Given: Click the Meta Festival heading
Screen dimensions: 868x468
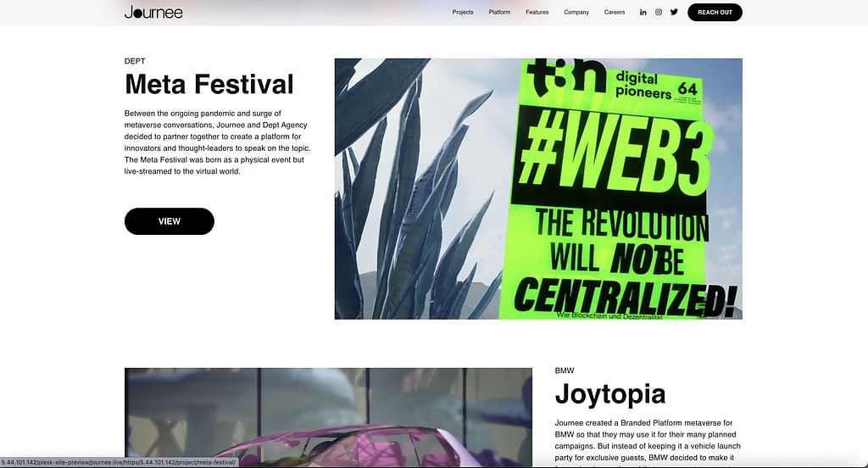Looking at the screenshot, I should click(x=209, y=84).
